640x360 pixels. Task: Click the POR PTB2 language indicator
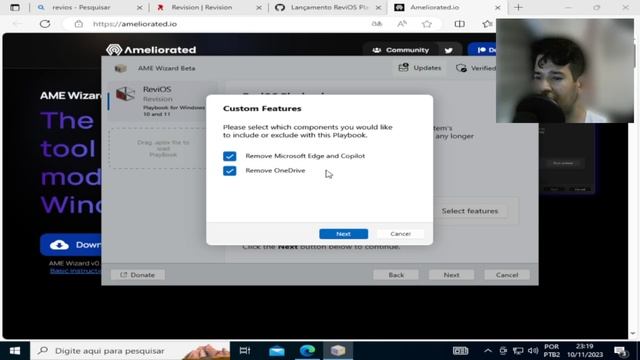[x=551, y=351]
